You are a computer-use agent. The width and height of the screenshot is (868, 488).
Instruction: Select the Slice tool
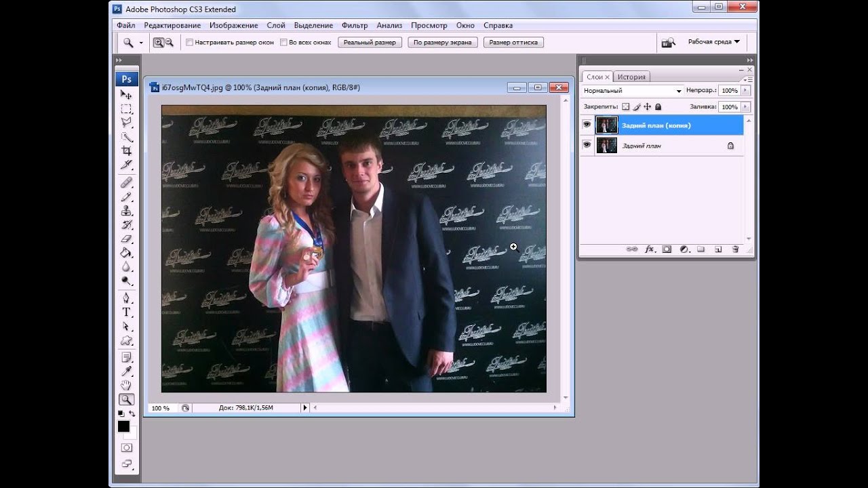(127, 165)
